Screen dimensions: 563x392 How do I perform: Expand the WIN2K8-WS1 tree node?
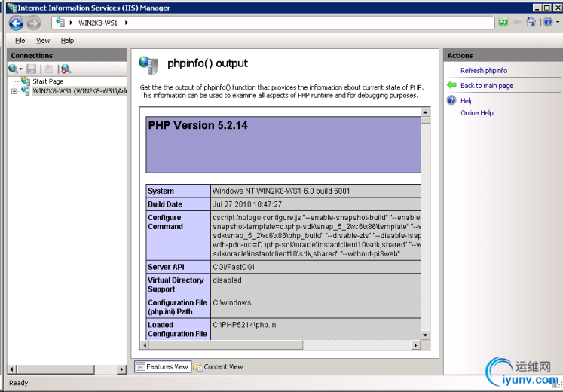click(x=14, y=91)
